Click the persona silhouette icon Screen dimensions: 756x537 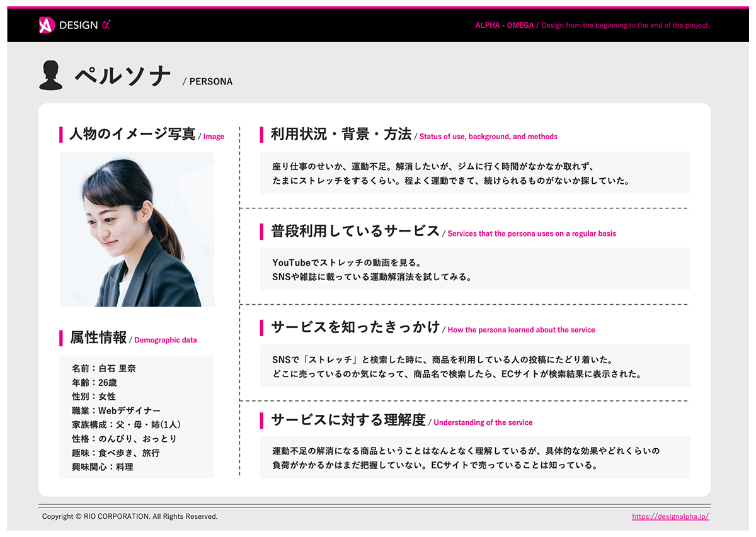click(x=51, y=76)
